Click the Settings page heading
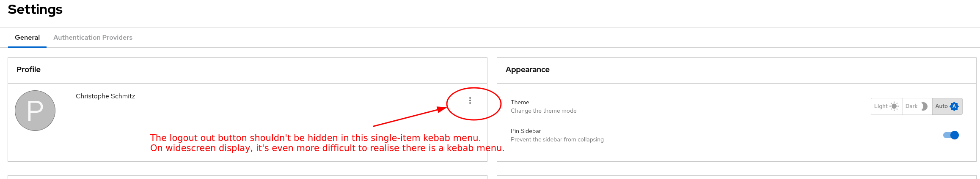 click(35, 9)
